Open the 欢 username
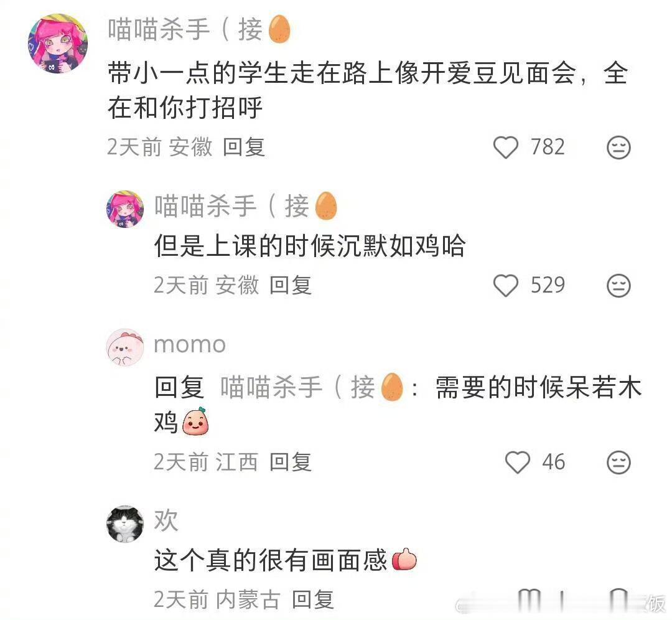Screen dimensions: 672x620 166,520
